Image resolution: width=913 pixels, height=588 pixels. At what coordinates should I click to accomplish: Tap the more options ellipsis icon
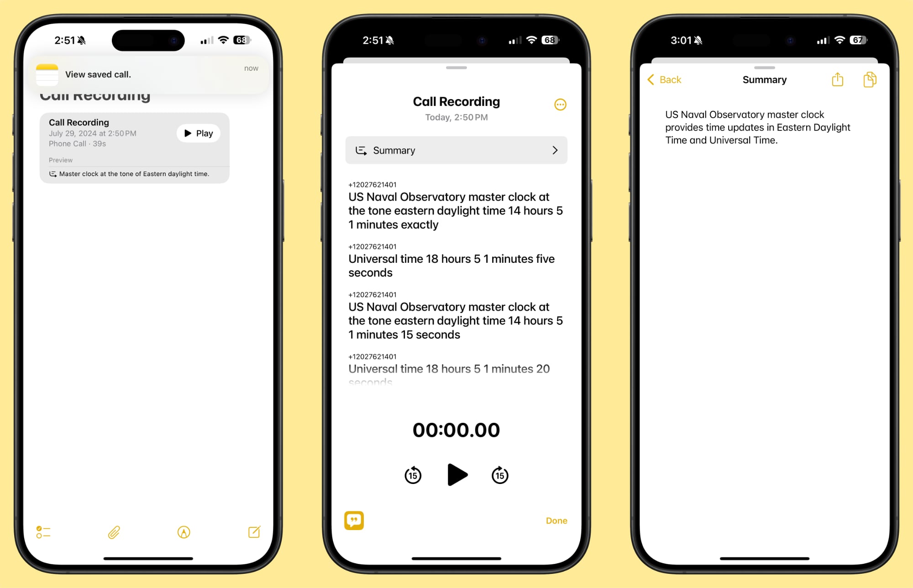click(561, 104)
